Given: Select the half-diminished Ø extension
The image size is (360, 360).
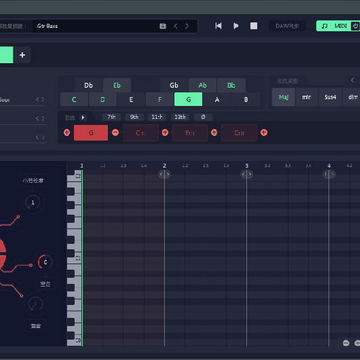Looking at the screenshot, I should [x=203, y=117].
